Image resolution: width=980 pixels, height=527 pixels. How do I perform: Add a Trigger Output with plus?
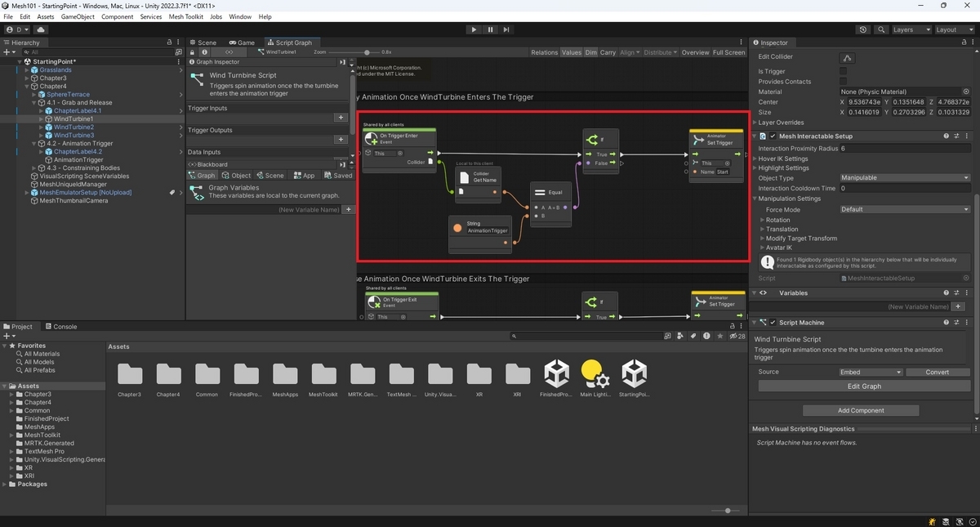pos(341,140)
